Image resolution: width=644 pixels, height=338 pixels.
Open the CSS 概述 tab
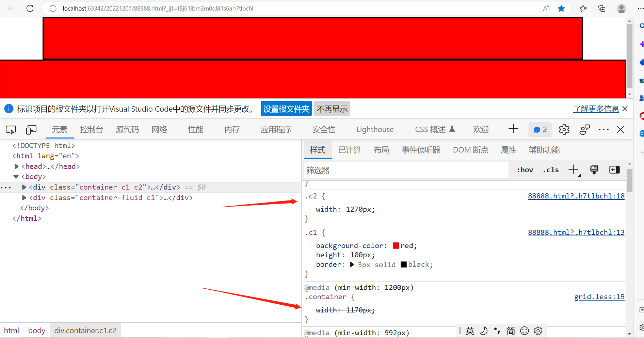click(435, 130)
